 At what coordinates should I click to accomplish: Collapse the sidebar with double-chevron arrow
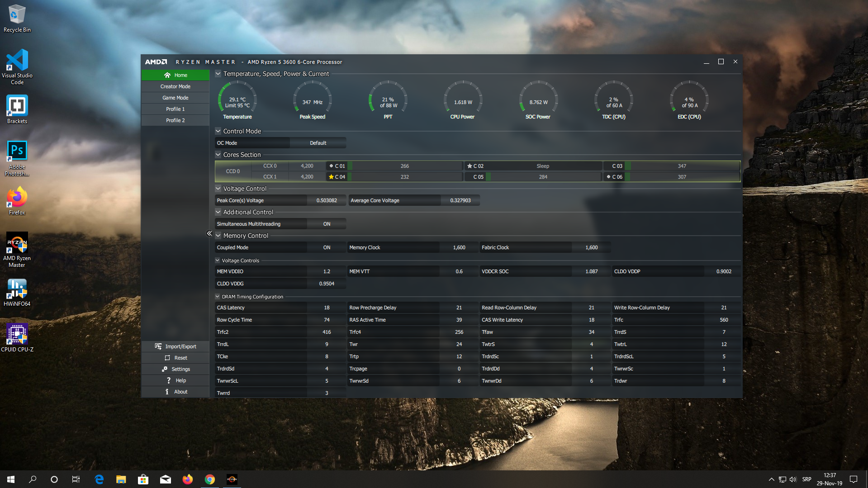pos(209,233)
